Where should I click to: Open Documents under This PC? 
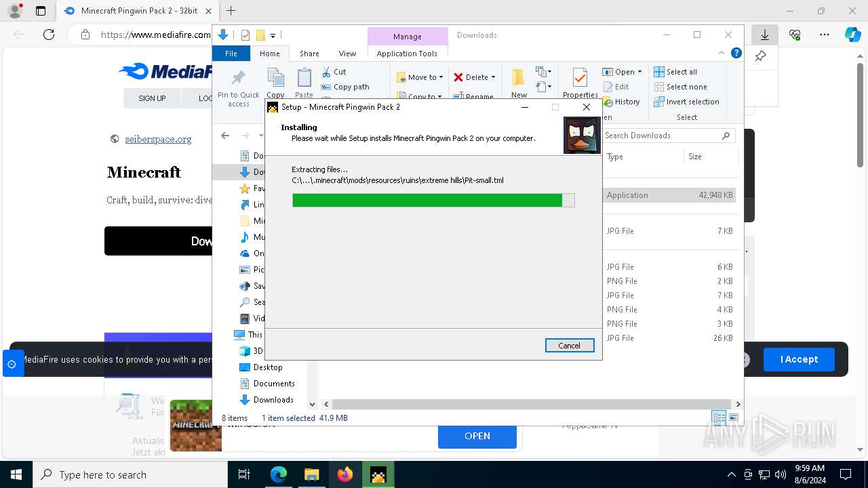[273, 384]
